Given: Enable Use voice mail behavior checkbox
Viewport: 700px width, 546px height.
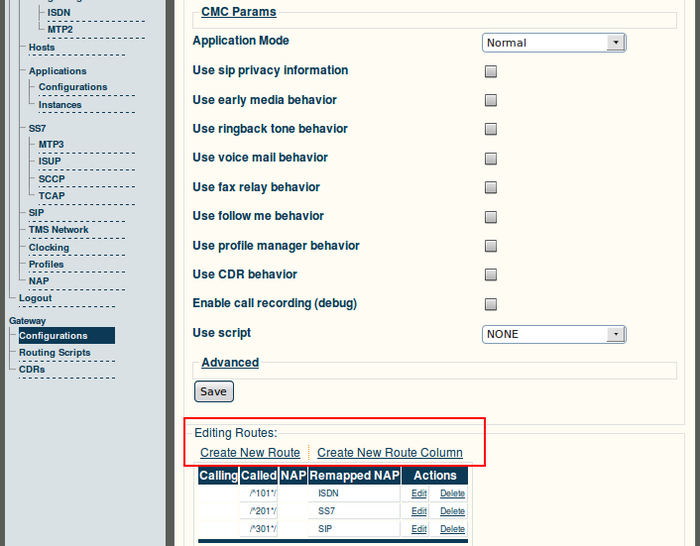Looking at the screenshot, I should click(491, 158).
